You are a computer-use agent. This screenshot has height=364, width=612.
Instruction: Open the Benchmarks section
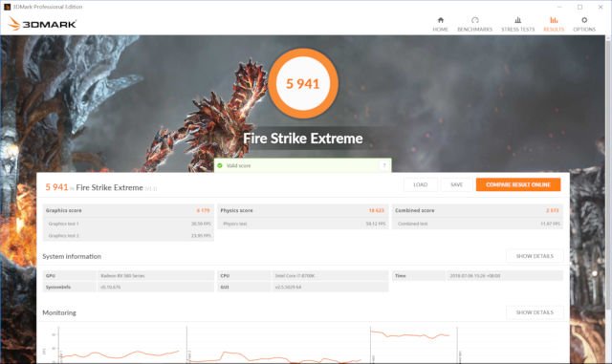click(x=474, y=24)
